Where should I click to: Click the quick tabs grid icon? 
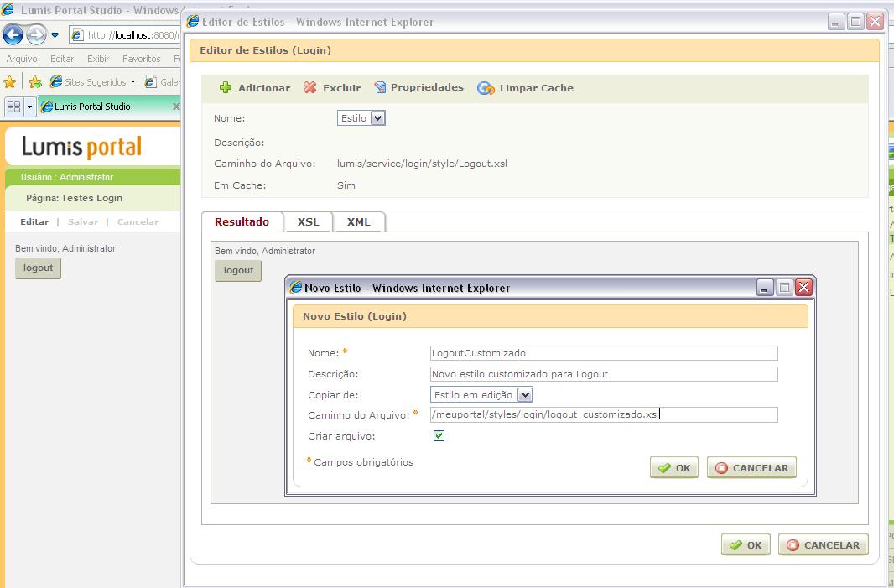pyautogui.click(x=13, y=107)
